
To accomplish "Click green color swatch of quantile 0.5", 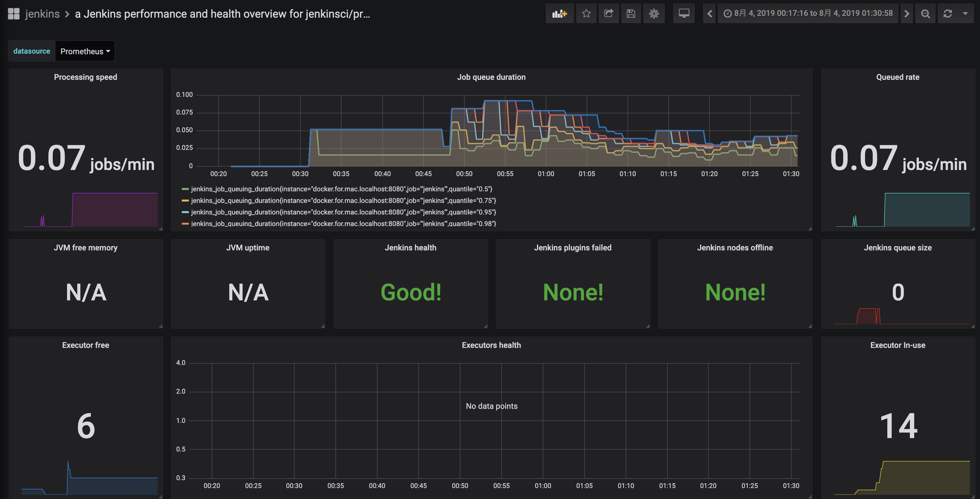I will click(185, 189).
